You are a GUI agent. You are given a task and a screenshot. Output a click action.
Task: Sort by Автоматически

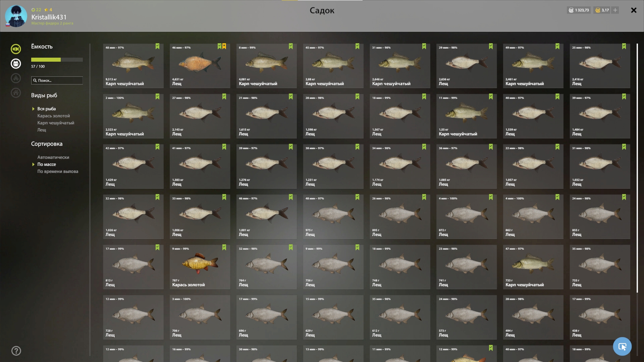point(53,157)
